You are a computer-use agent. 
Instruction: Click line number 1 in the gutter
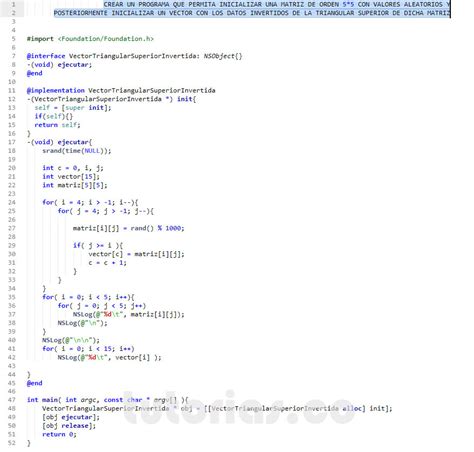click(x=14, y=5)
